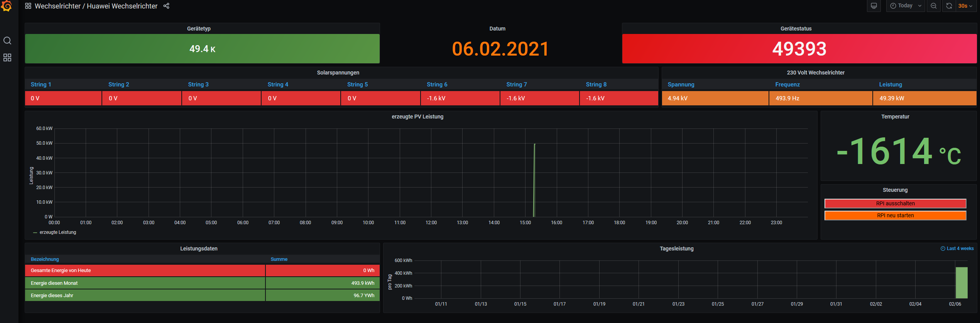This screenshot has width=980, height=323.
Task: Open the Temperatur panel title menu
Action: click(895, 117)
